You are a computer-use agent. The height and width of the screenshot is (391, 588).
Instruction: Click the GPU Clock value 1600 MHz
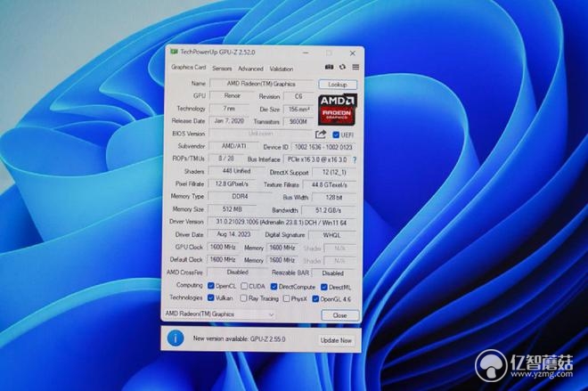click(223, 247)
